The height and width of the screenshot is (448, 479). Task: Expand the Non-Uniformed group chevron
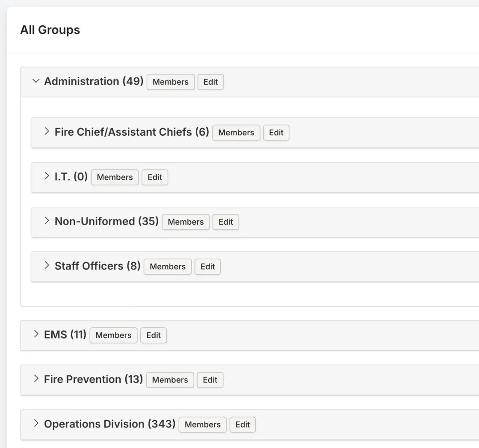[x=47, y=221]
